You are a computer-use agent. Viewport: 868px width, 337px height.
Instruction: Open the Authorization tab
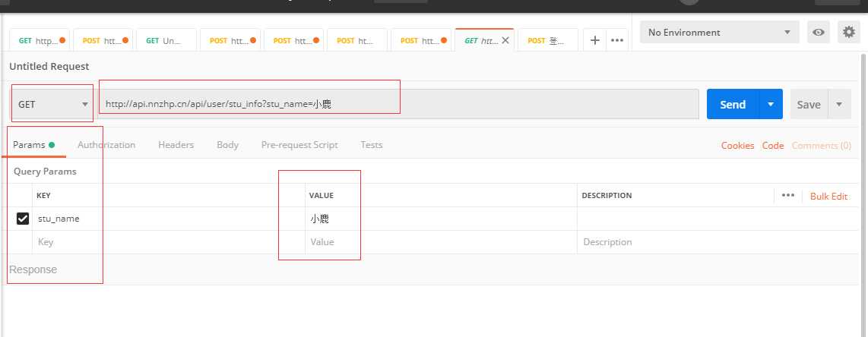coord(106,145)
